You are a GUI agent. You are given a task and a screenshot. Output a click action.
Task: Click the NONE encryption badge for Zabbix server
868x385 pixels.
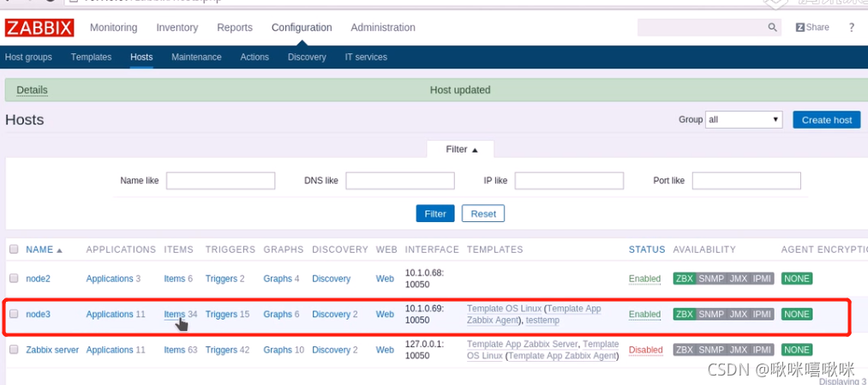tap(797, 350)
